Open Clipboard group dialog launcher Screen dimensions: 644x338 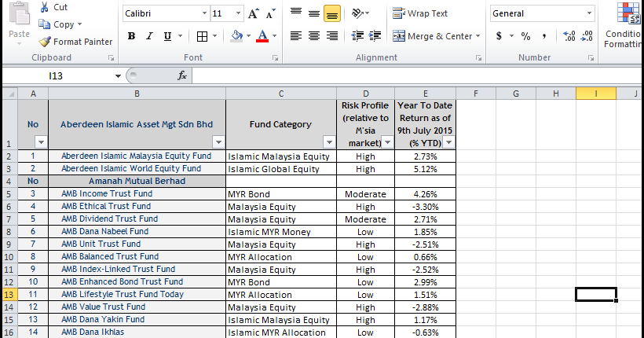(x=111, y=58)
